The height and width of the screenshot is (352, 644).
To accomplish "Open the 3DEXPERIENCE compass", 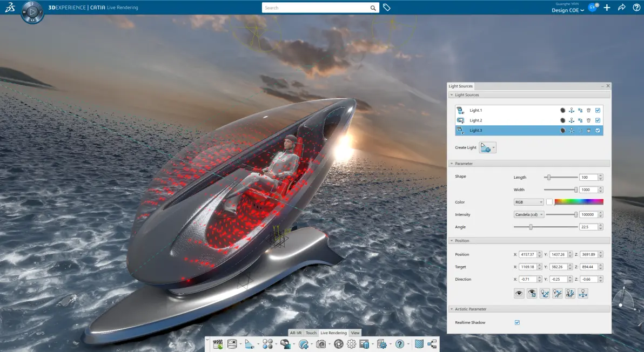I will pos(32,12).
